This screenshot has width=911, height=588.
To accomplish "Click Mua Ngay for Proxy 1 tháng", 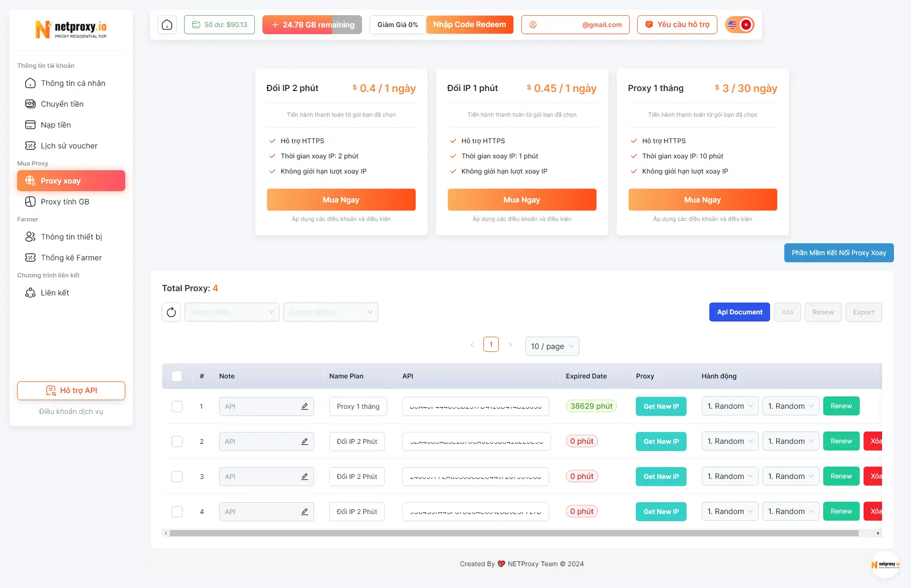I will [703, 200].
